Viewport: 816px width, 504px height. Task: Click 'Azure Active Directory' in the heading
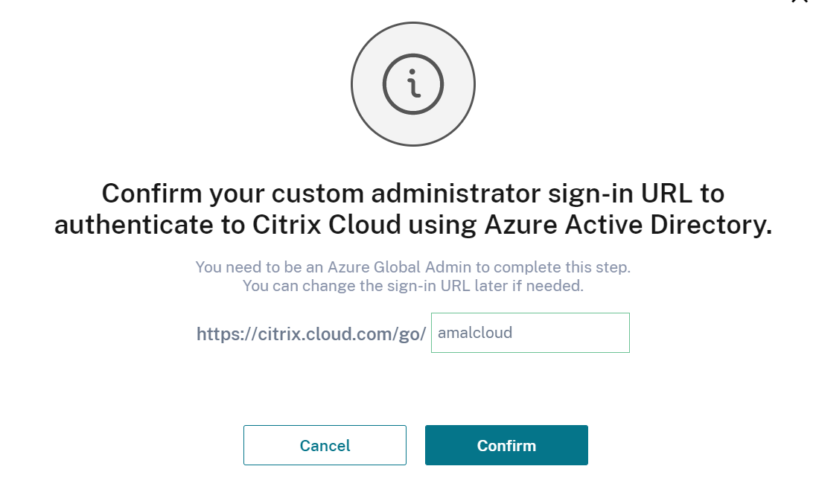(x=628, y=226)
